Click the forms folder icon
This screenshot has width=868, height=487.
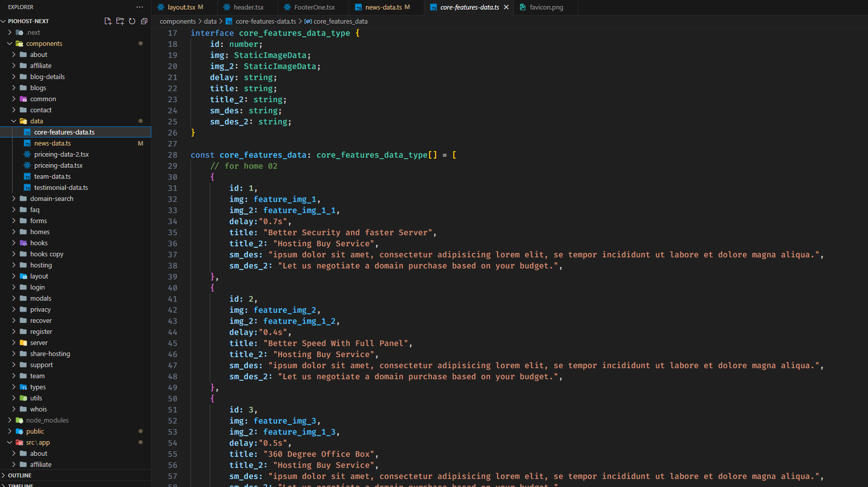[x=23, y=221]
